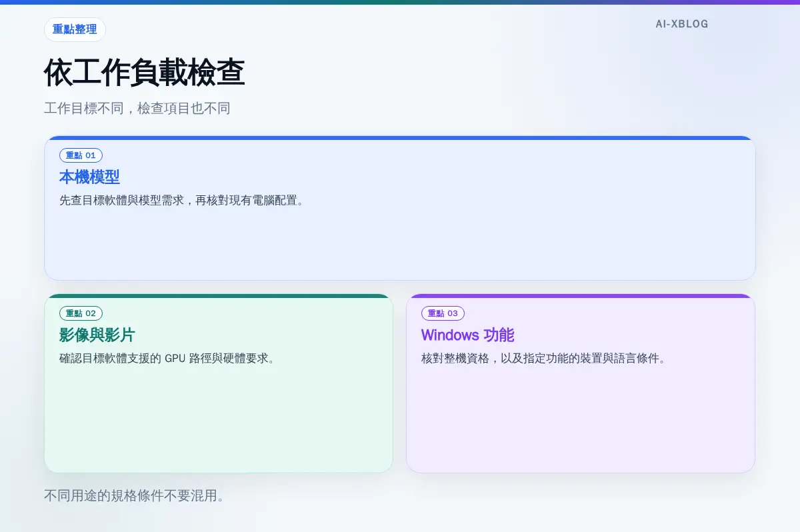
Task: Click the footer note 不同用途的規格條件不要混用。
Action: [134, 496]
